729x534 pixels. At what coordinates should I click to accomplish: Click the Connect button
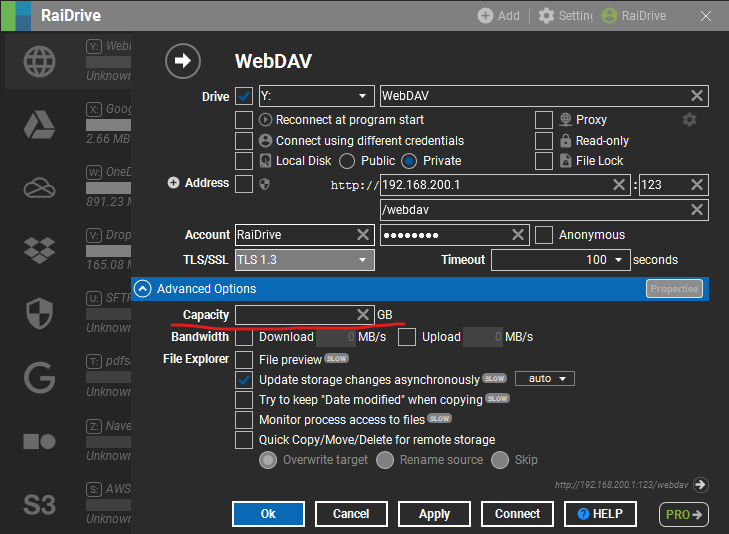point(517,514)
